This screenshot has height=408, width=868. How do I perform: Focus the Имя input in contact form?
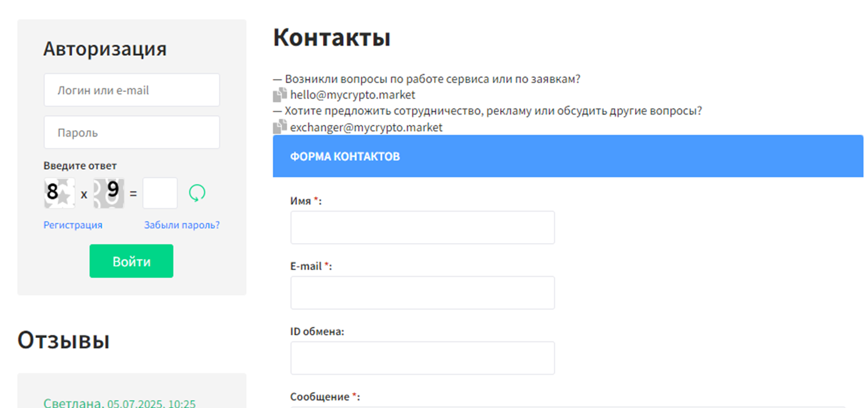422,227
